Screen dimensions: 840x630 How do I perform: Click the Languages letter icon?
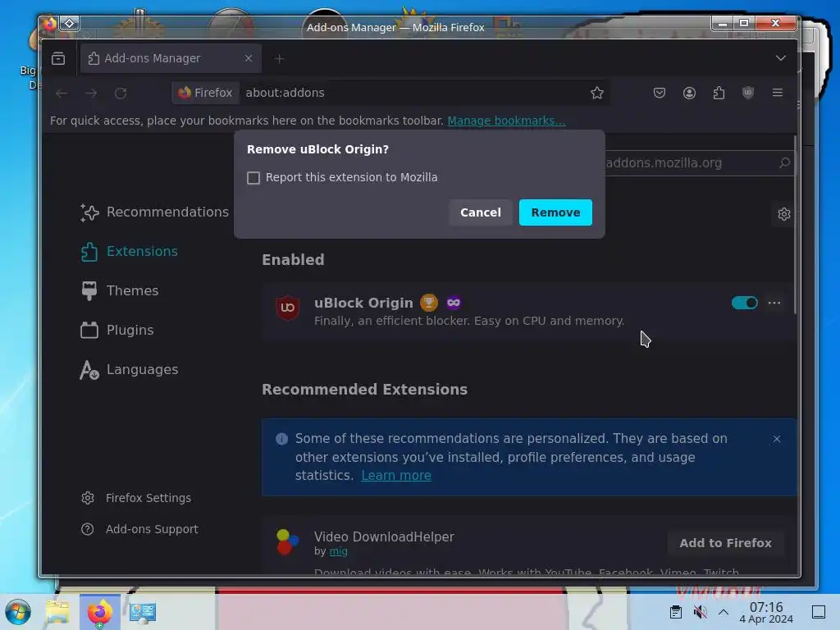89,370
